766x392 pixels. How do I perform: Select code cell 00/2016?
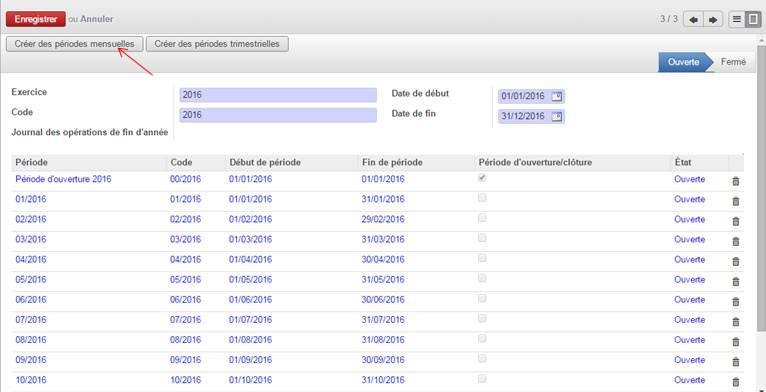[185, 179]
